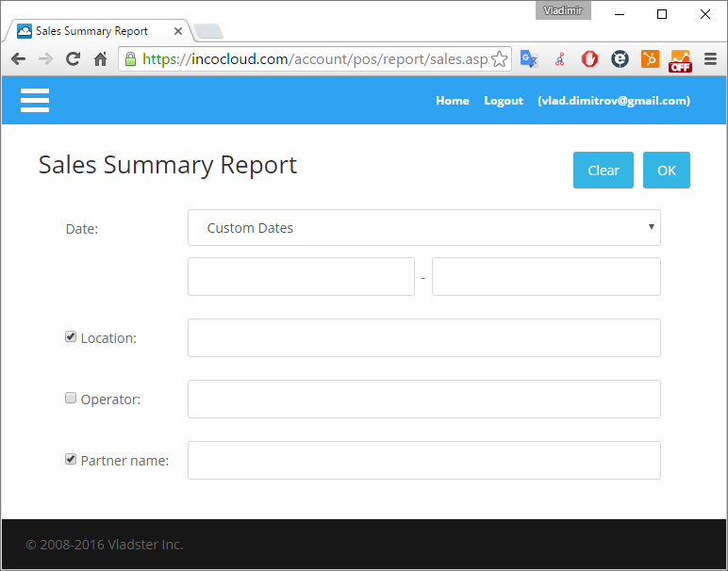Uncheck the Location checkbox
The width and height of the screenshot is (728, 571).
(x=71, y=336)
